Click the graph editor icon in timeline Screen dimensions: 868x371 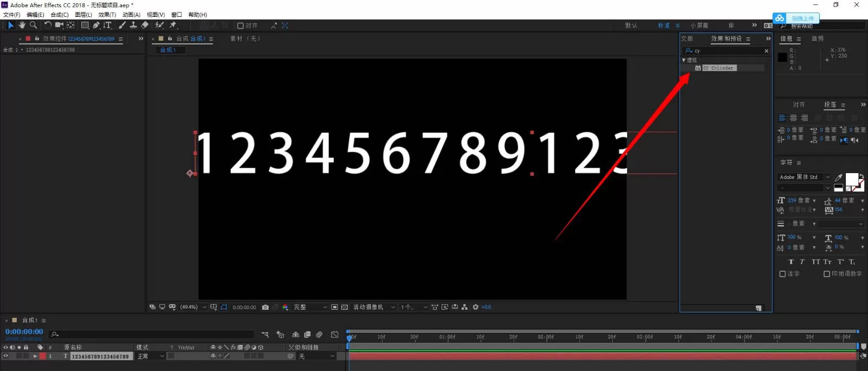[x=335, y=335]
